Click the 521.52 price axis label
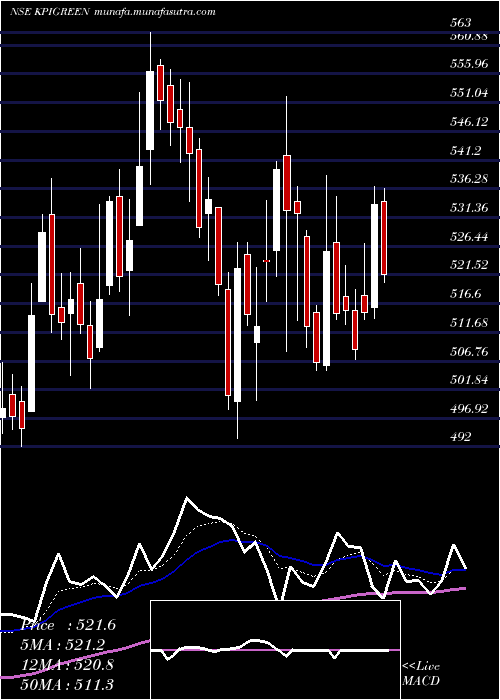This screenshot has width=500, height=700. point(470,265)
